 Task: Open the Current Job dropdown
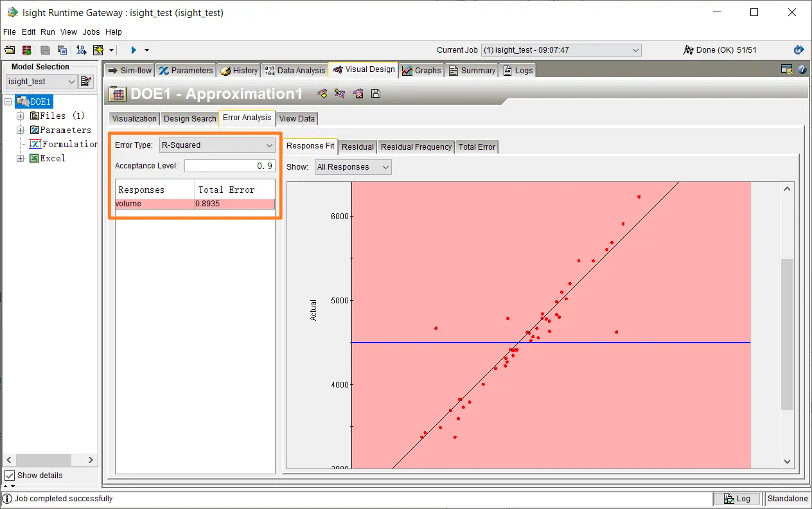pos(560,50)
